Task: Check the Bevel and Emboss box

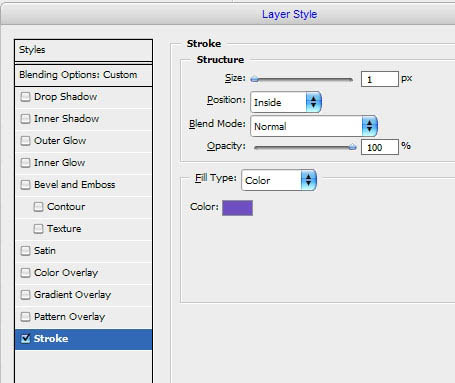Action: pos(25,185)
